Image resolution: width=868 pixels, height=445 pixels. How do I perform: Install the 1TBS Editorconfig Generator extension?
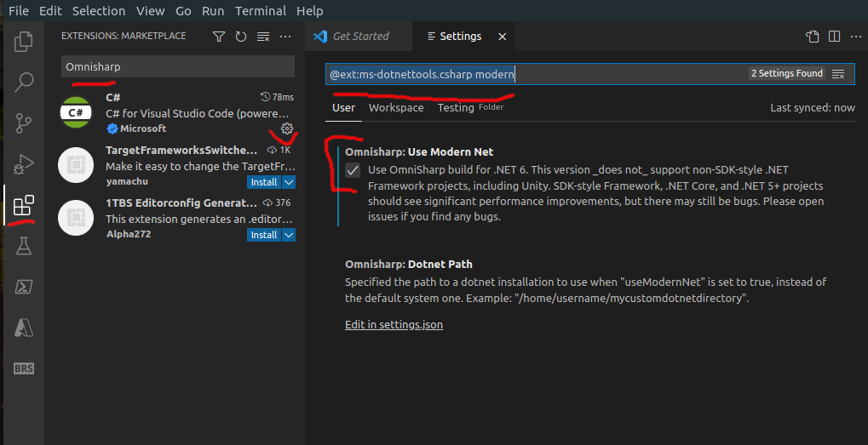[264, 235]
